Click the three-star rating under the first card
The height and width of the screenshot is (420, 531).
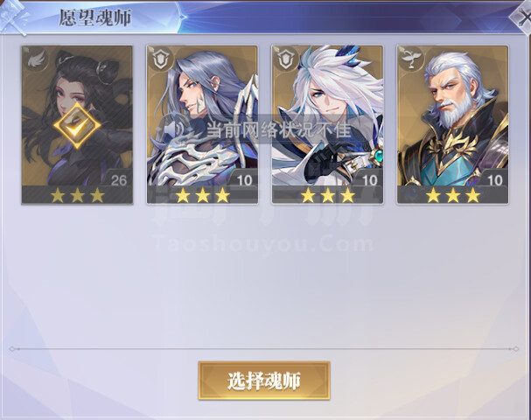77,195
